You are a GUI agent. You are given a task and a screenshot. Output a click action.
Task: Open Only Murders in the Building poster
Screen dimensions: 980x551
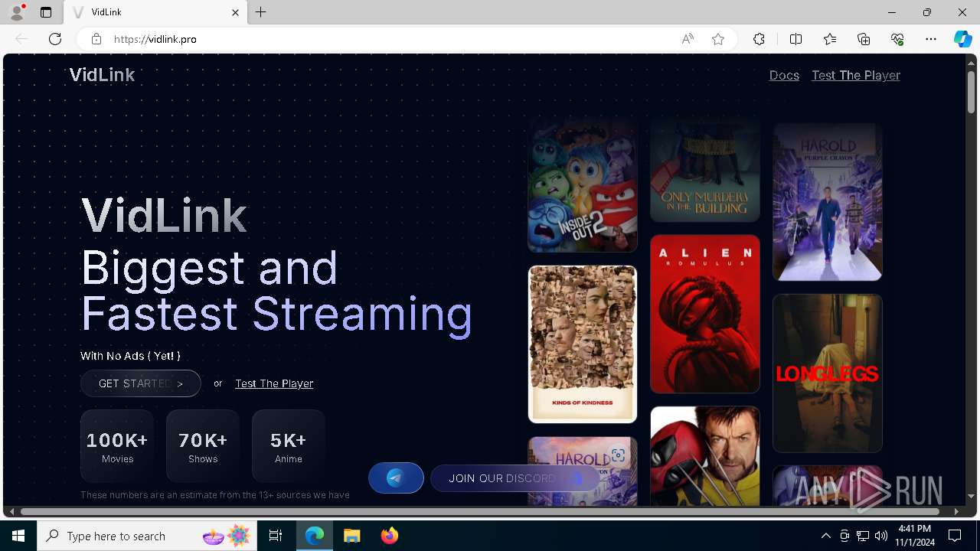[x=705, y=169]
